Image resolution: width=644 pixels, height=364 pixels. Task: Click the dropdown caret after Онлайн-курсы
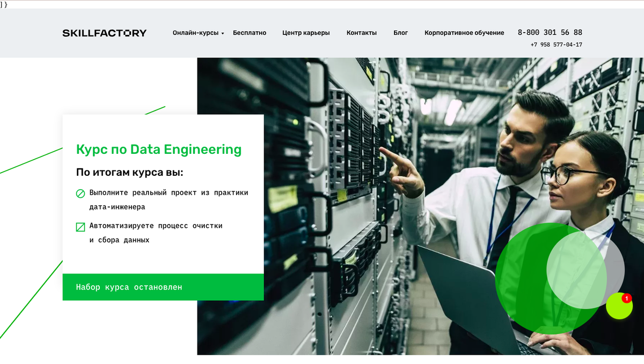point(222,33)
